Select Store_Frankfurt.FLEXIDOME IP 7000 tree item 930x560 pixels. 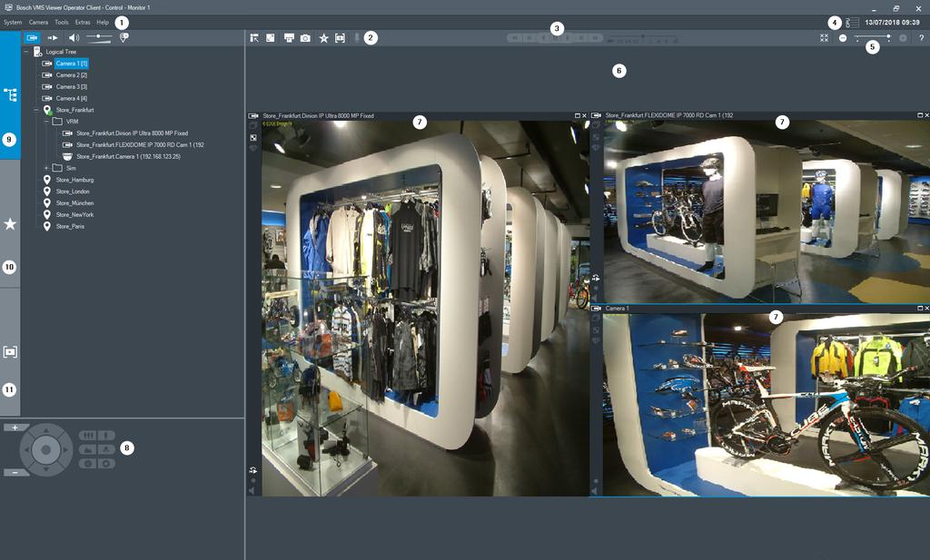pyautogui.click(x=140, y=145)
